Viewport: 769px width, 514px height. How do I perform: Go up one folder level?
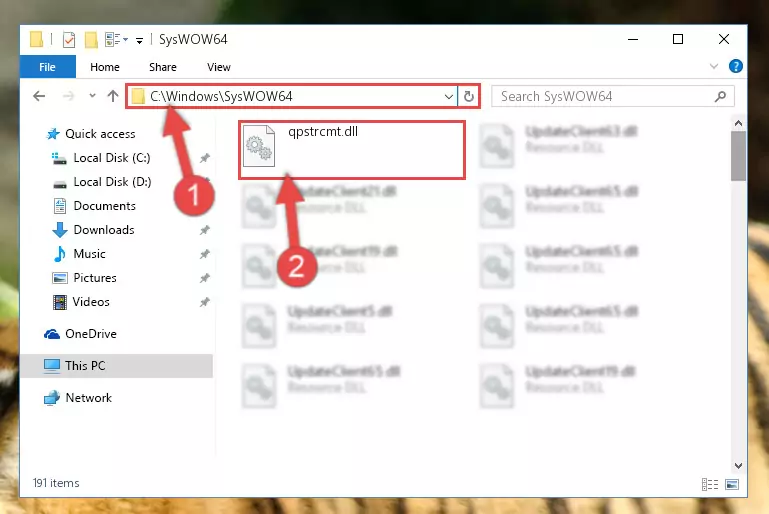tap(113, 96)
